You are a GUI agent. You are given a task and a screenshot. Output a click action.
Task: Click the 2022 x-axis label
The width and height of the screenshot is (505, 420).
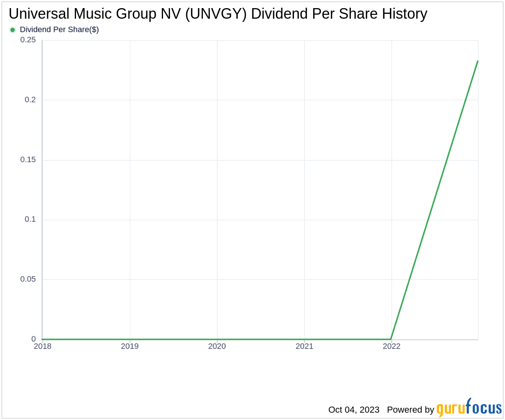[x=392, y=346]
